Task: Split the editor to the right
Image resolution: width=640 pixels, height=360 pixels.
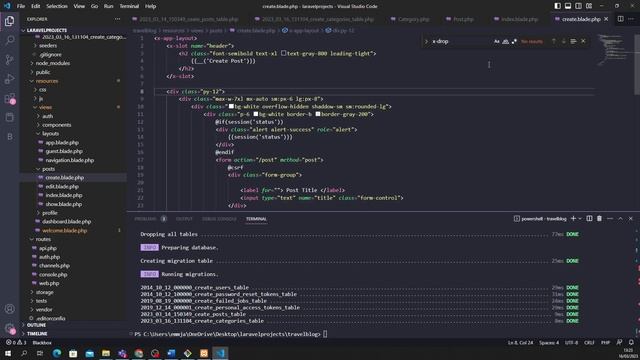Action: tap(620, 19)
